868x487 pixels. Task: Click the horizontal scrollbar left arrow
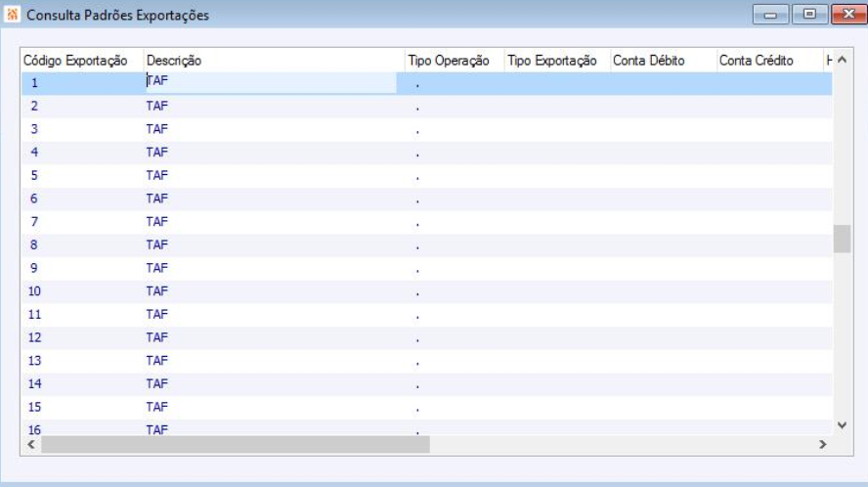click(31, 444)
